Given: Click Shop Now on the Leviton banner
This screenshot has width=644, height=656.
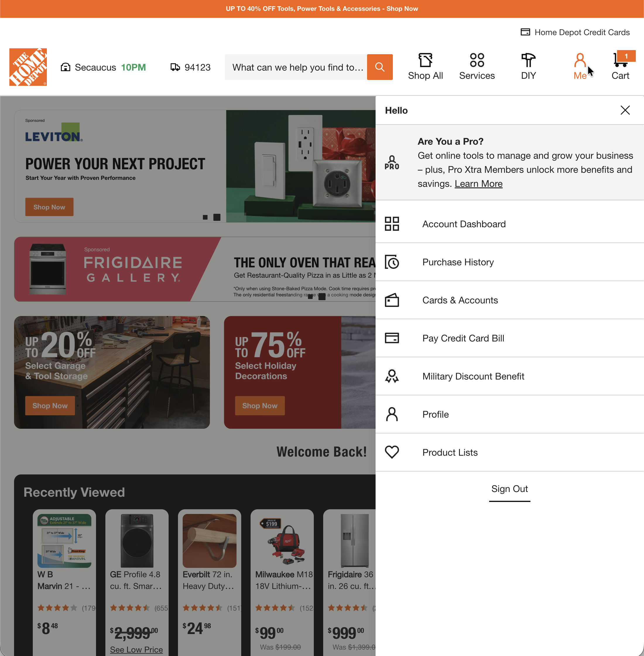Looking at the screenshot, I should pos(49,207).
